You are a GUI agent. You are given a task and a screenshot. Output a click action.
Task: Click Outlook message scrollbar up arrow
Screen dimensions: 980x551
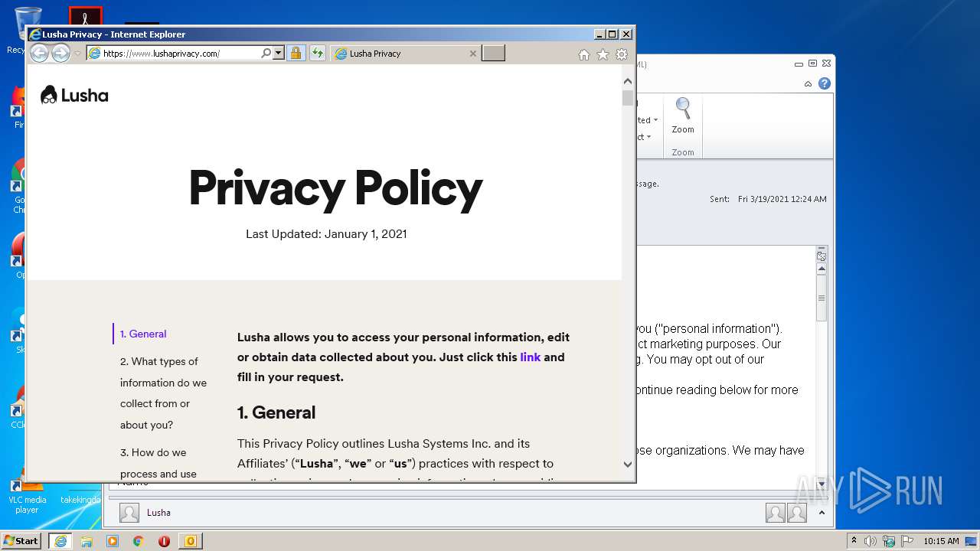pos(822,269)
